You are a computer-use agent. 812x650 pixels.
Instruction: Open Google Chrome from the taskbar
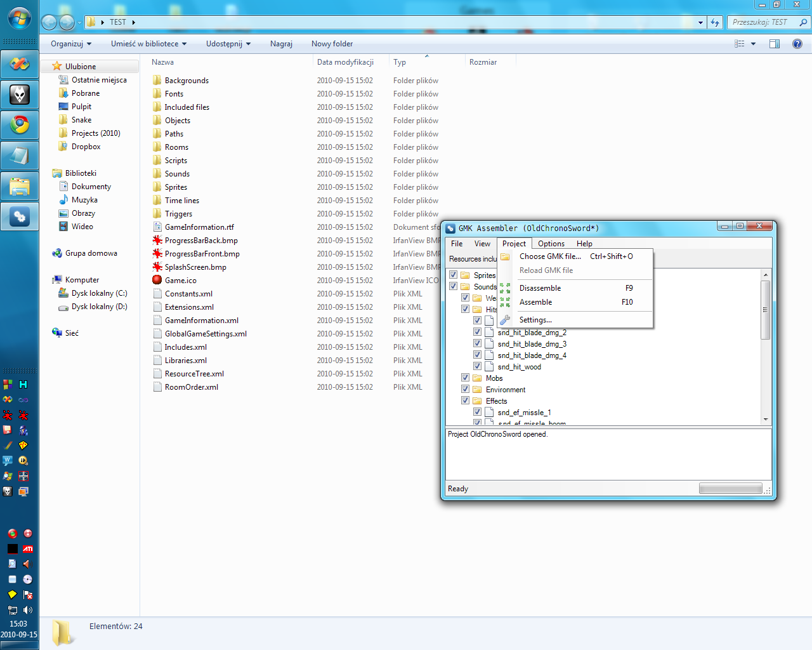(20, 124)
